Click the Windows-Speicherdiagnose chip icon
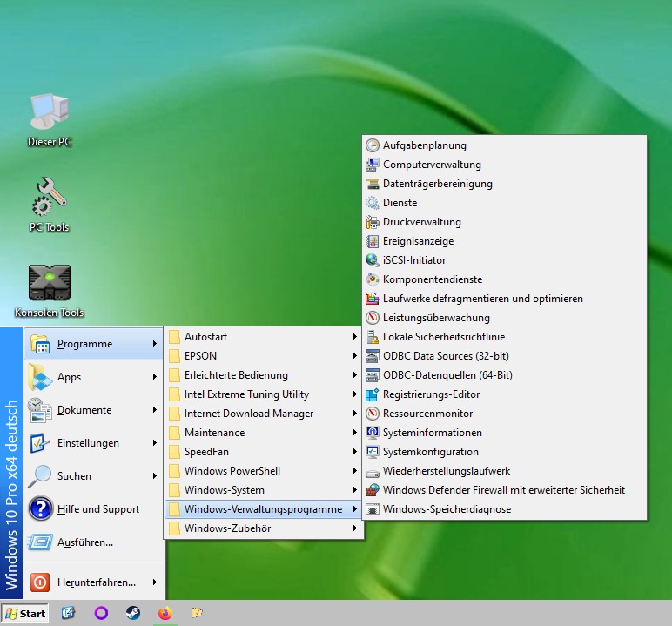 tap(372, 509)
